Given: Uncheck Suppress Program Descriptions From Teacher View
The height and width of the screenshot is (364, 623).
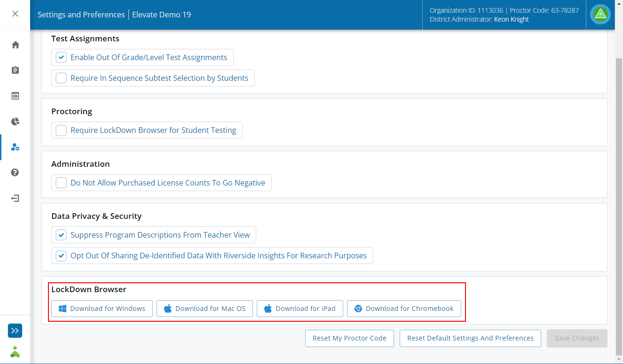Looking at the screenshot, I should [x=61, y=235].
